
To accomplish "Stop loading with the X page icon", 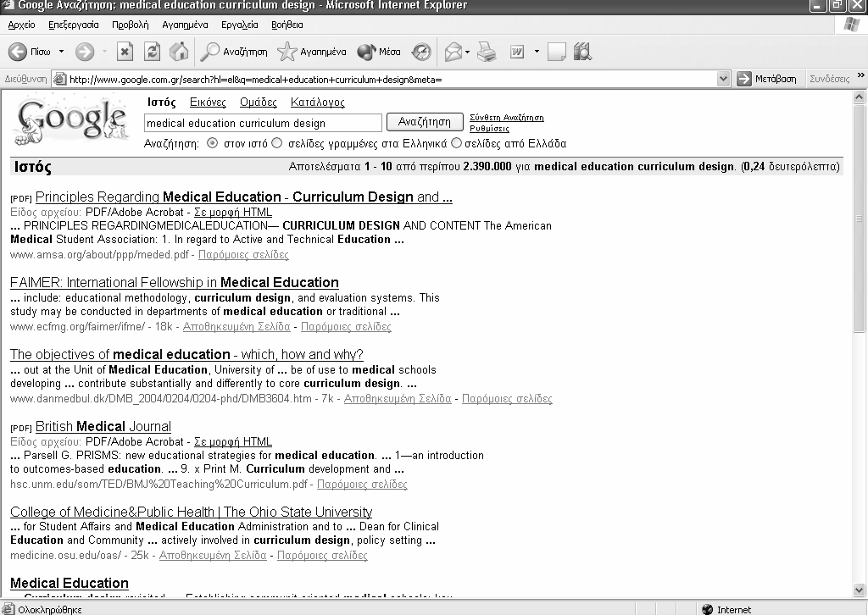I will click(x=125, y=52).
